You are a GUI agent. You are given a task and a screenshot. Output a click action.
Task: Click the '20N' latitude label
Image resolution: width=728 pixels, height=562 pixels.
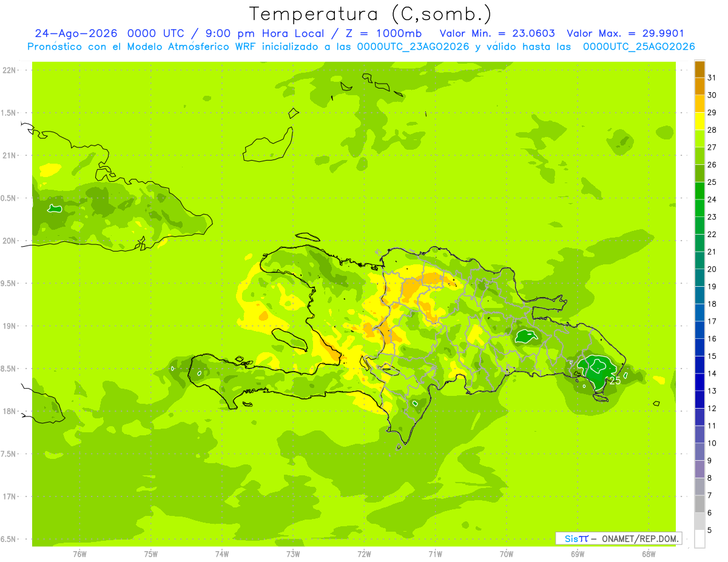(x=10, y=241)
